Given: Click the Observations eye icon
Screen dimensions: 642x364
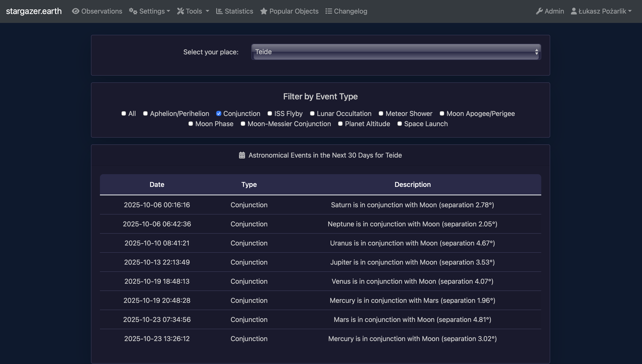Looking at the screenshot, I should [75, 11].
